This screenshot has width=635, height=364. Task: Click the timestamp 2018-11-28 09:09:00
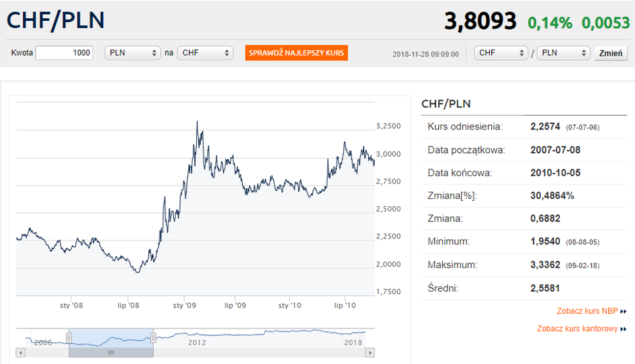point(425,54)
